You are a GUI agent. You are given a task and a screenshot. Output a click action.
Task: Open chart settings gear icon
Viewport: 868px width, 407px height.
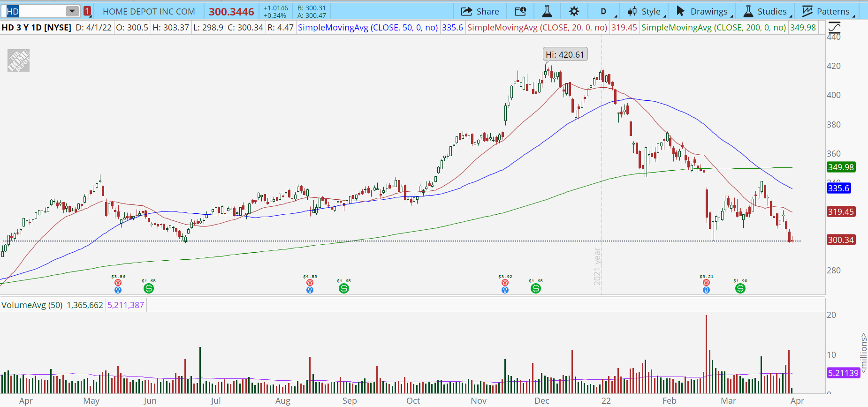(574, 11)
